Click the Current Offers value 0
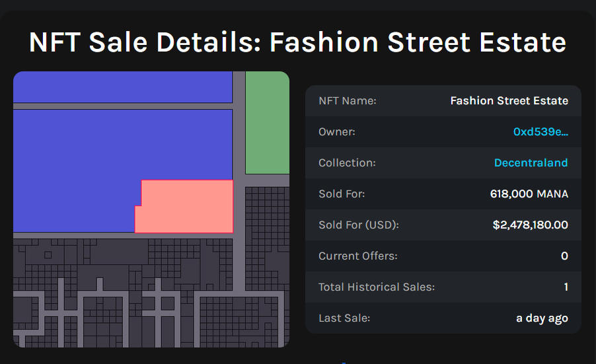 point(564,256)
